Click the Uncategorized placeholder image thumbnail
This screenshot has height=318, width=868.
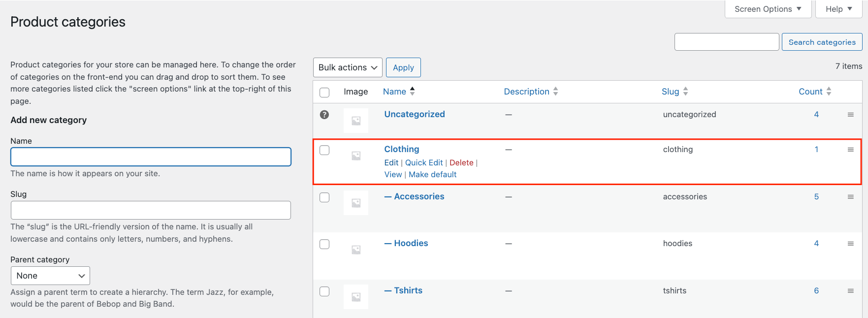pyautogui.click(x=356, y=121)
